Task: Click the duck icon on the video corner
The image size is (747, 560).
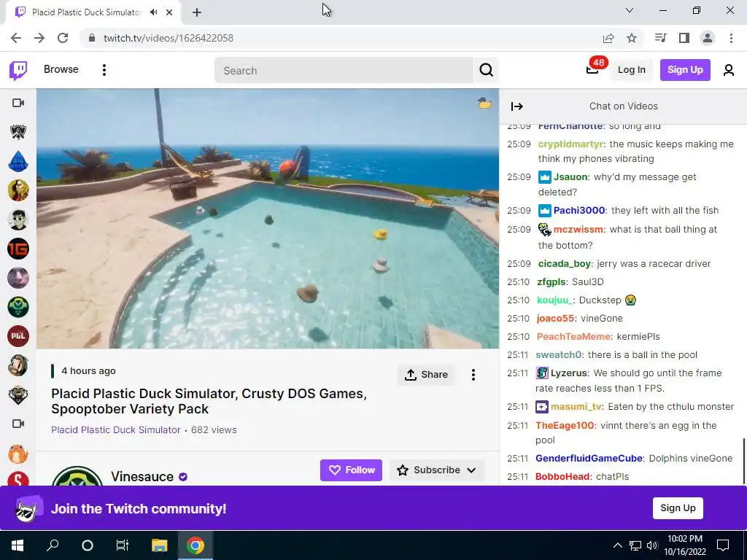Action: tap(484, 102)
